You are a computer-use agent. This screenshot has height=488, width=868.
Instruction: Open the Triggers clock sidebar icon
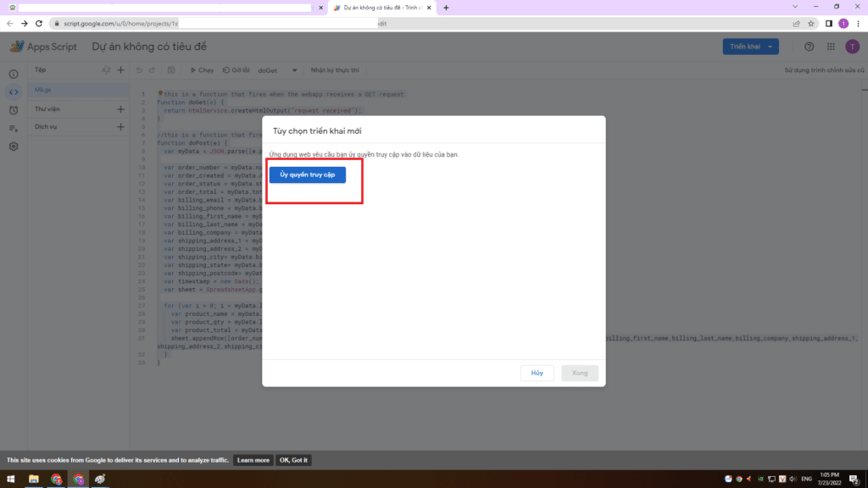tap(14, 110)
